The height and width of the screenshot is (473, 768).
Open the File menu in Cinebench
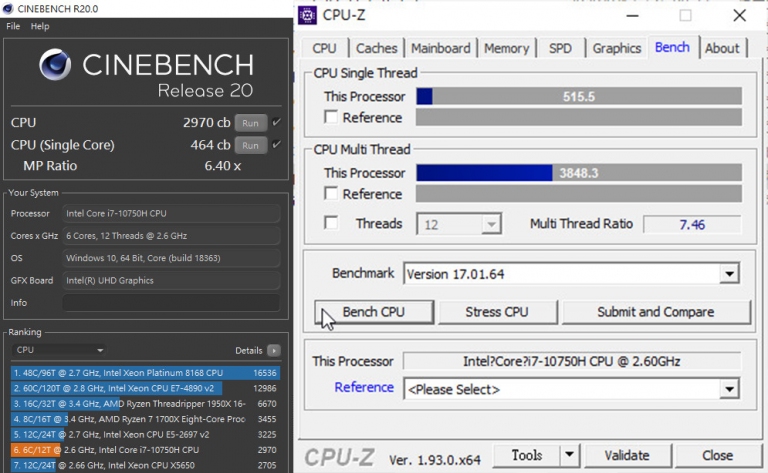(13, 26)
